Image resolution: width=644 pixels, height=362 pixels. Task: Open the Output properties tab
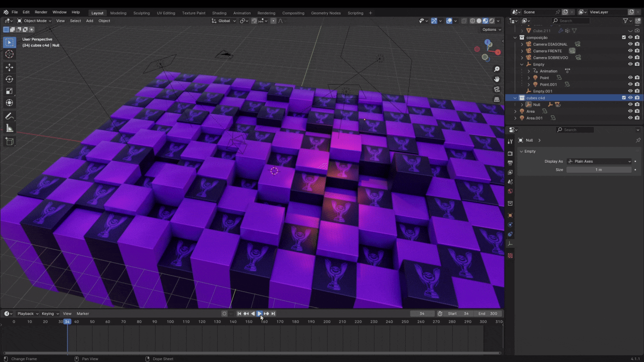(x=510, y=163)
